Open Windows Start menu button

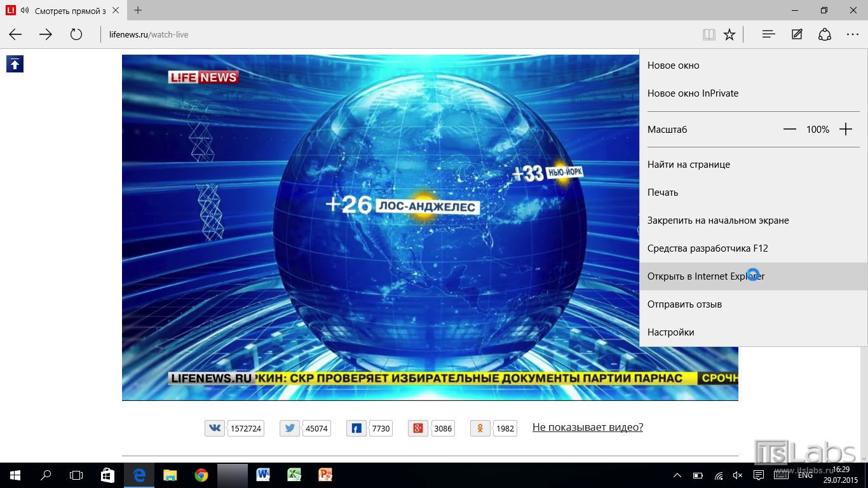tap(15, 475)
